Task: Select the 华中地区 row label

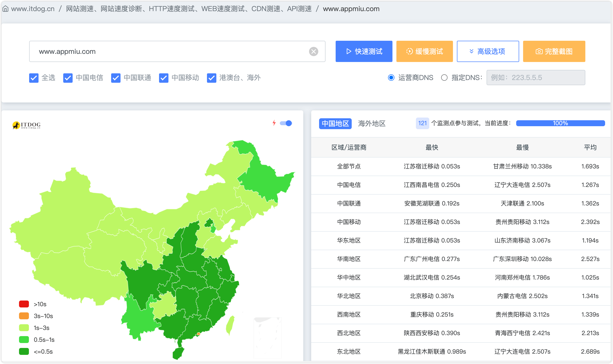Action: pos(349,277)
